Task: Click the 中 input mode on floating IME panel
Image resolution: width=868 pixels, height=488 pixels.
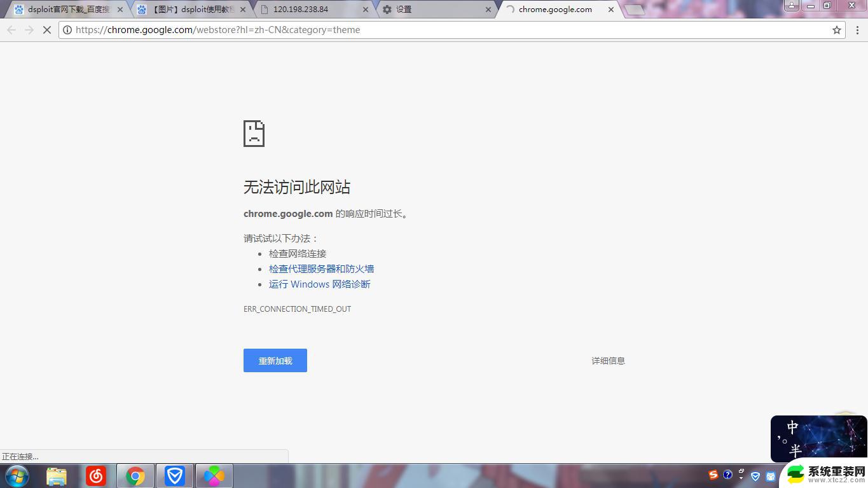Action: (x=792, y=427)
